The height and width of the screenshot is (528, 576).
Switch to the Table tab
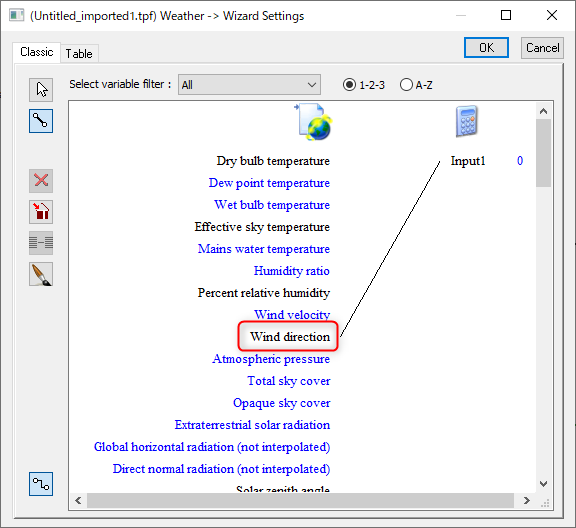click(x=79, y=54)
